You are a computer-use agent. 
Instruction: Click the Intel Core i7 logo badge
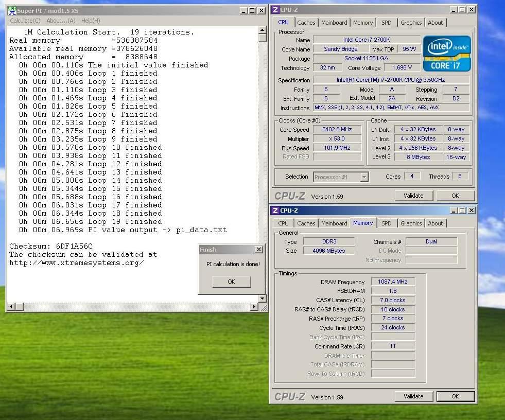447,54
